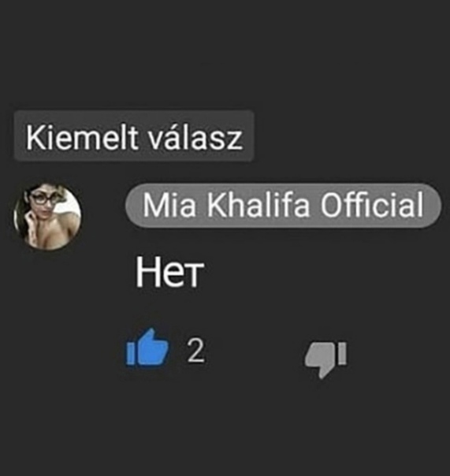Click the thumb-down icon right of the count
This screenshot has width=450, height=476.
(x=325, y=360)
